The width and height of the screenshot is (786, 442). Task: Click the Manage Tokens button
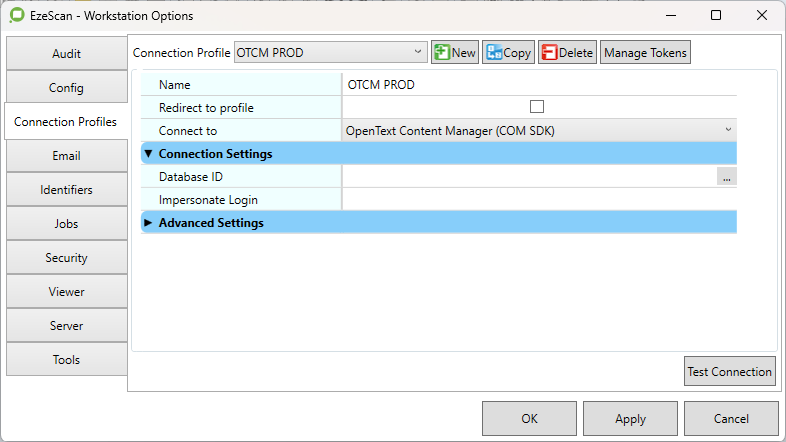pyautogui.click(x=645, y=53)
